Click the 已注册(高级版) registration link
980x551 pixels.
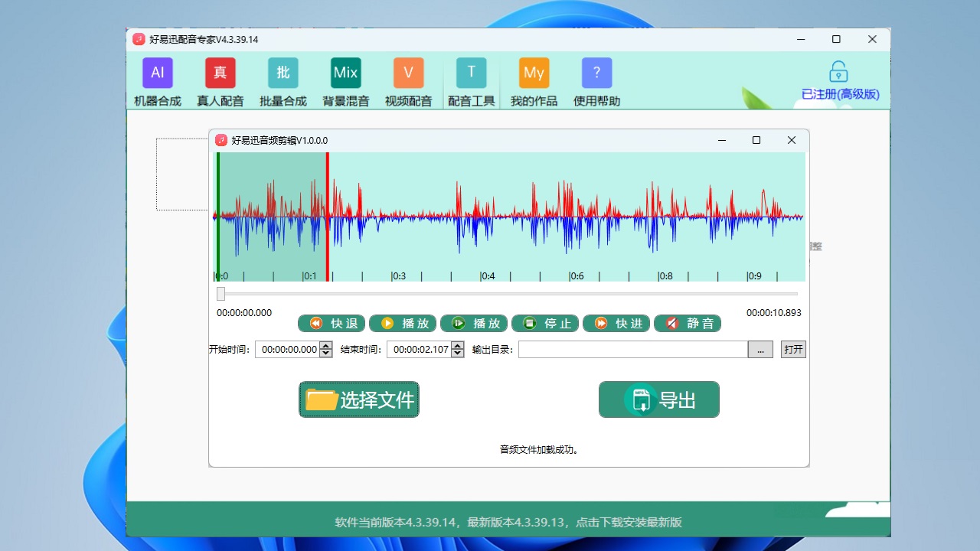click(838, 94)
